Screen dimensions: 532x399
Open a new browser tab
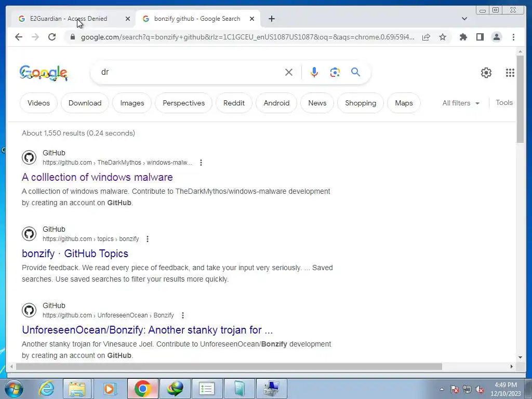[x=271, y=19]
